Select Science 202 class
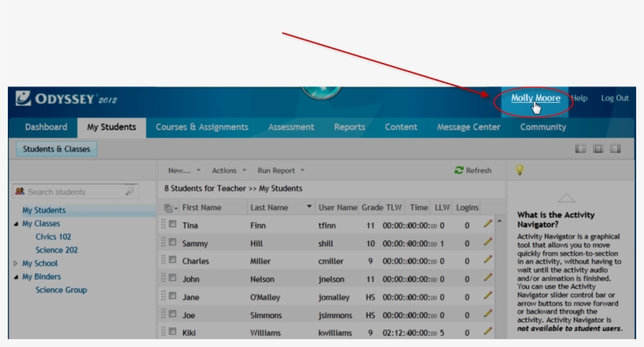Image resolution: width=644 pixels, height=347 pixels. point(57,250)
